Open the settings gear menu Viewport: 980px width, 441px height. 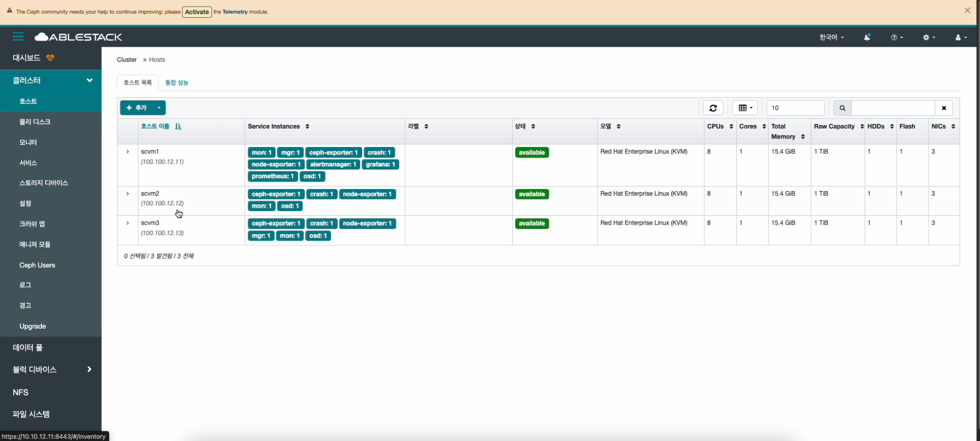click(929, 37)
